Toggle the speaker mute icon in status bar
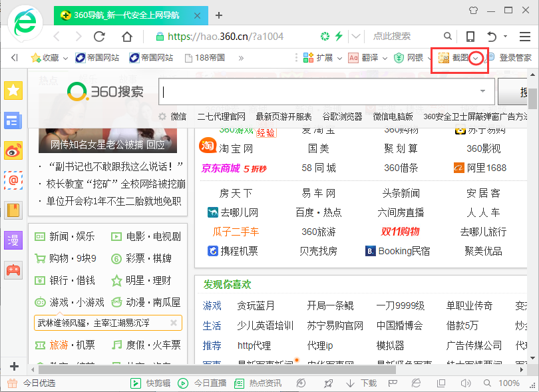This screenshot has height=392, width=539. pos(464,383)
